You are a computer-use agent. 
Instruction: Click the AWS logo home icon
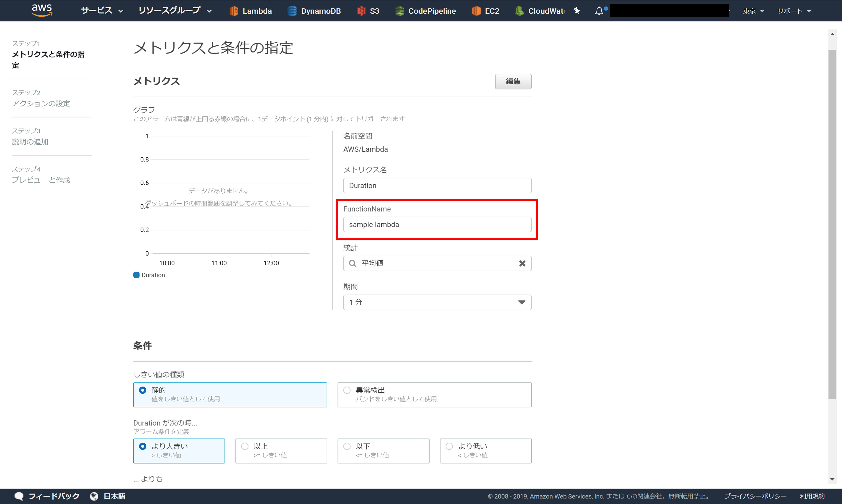[x=42, y=10]
